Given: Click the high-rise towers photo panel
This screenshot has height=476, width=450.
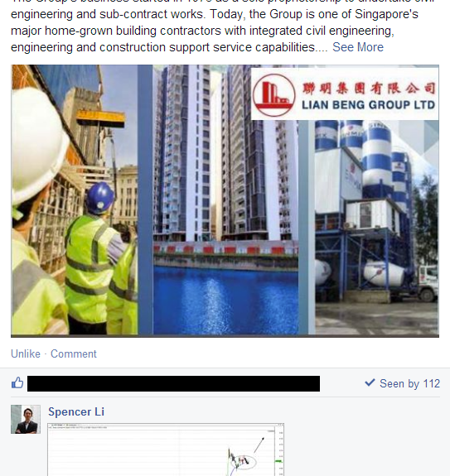Looking at the screenshot, I should point(225,200).
